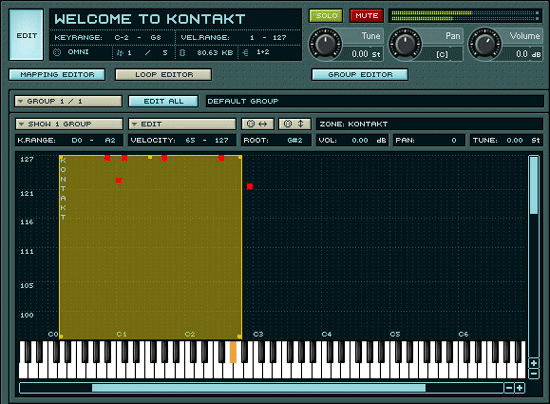The width and height of the screenshot is (550, 404).
Task: Click the VEL.RANGE high value 127
Action: 280,38
